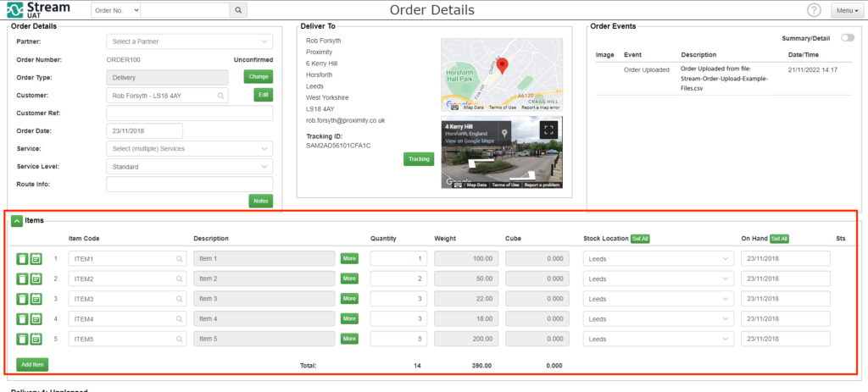868x392 pixels.
Task: Expand street view to fullscreen
Action: click(x=548, y=130)
